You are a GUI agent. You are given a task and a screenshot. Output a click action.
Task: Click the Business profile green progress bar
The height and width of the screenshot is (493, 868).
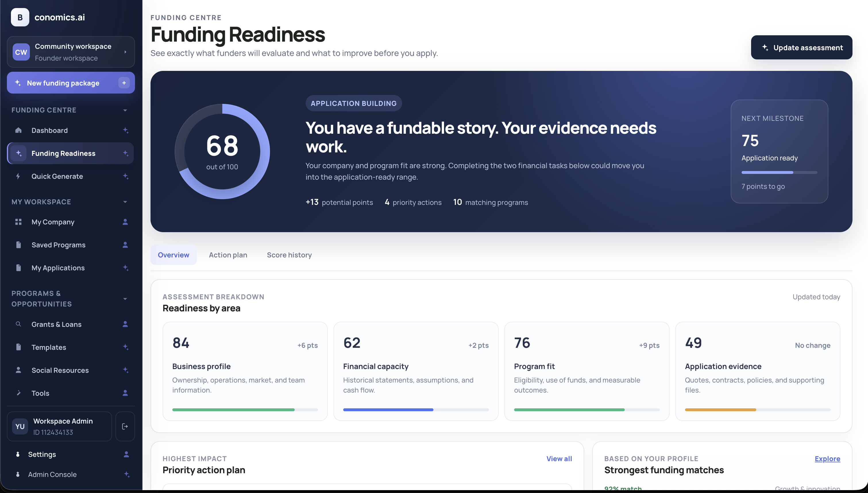[245, 410]
